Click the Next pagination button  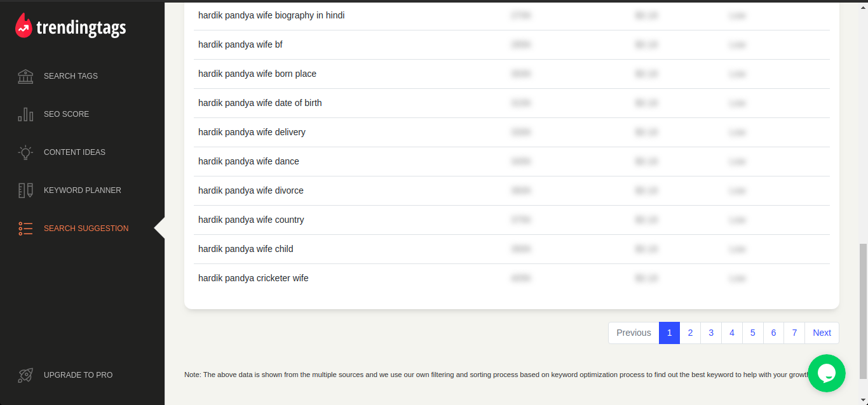pos(822,333)
